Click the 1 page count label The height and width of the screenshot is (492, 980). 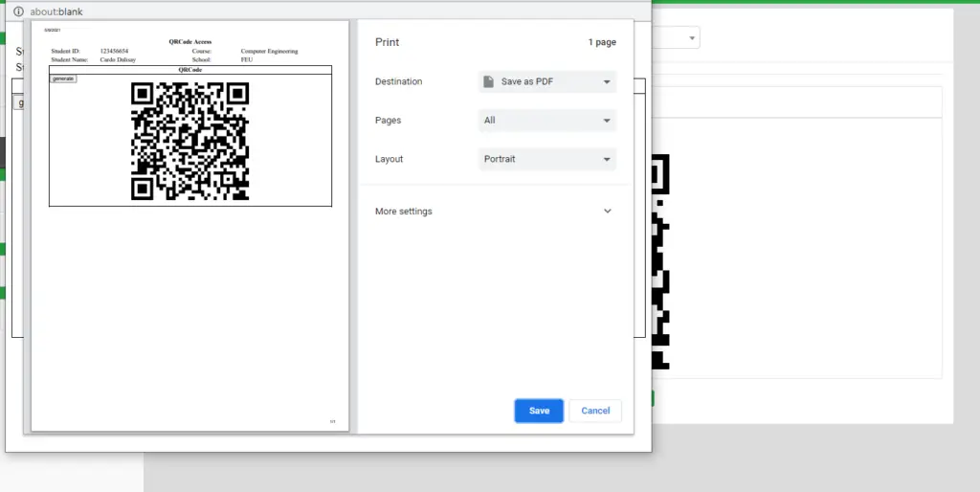click(602, 42)
